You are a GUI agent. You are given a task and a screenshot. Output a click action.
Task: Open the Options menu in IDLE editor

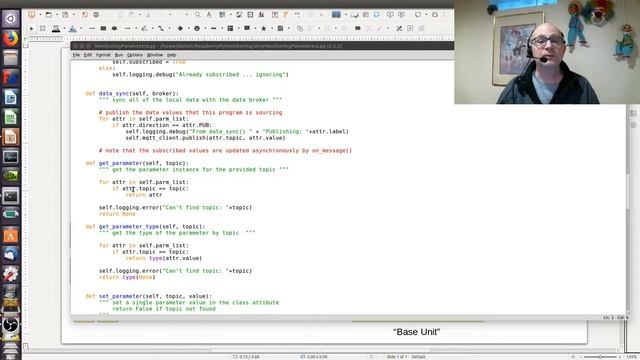click(x=135, y=55)
